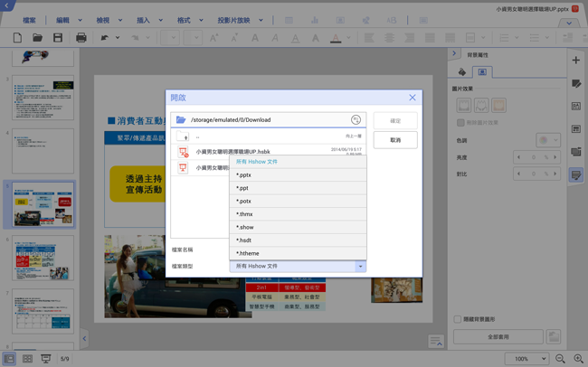
Task: Open the 色調 color dropdown
Action: (x=548, y=141)
